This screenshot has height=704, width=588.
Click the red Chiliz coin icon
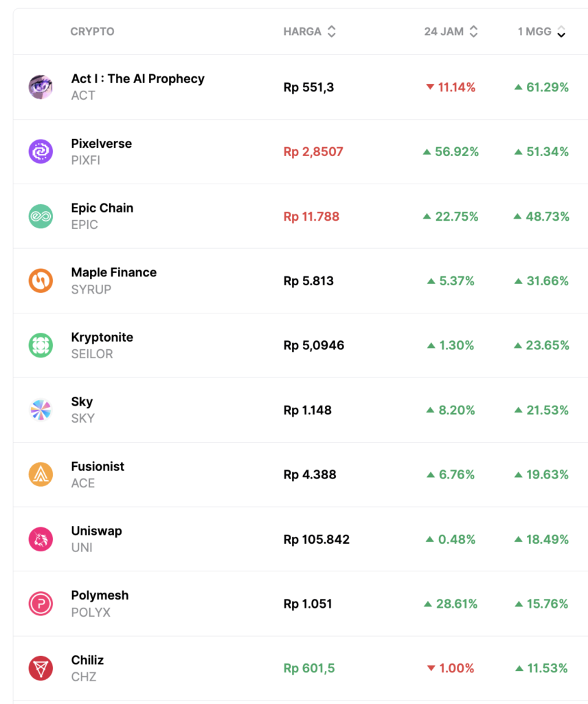pos(41,668)
